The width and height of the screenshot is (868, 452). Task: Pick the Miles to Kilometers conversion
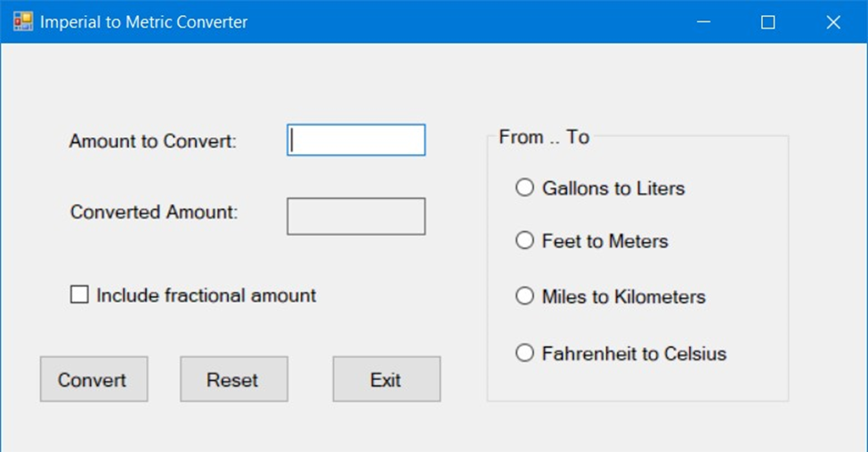tap(525, 296)
